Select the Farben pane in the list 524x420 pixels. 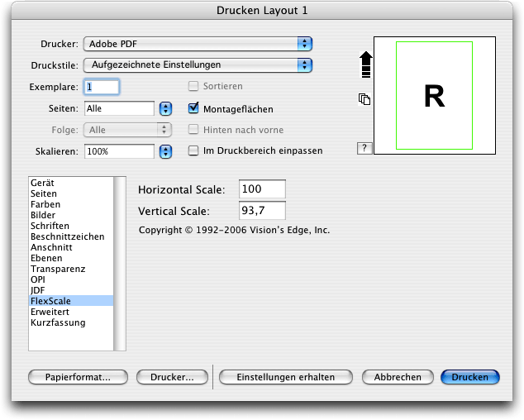[x=71, y=204]
